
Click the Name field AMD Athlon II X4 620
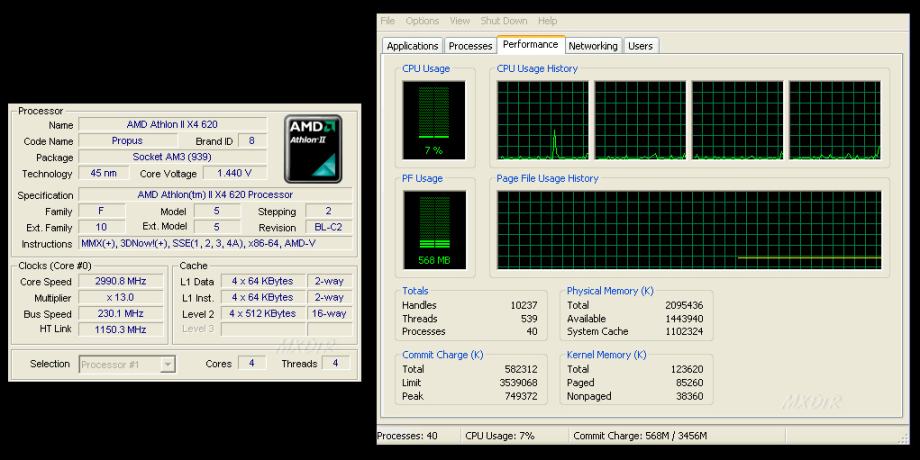[x=172, y=125]
